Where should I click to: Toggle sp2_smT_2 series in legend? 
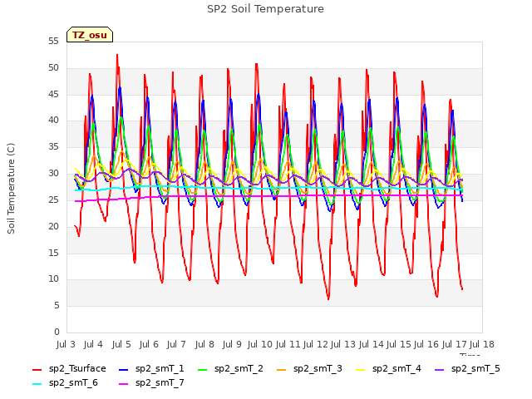pyautogui.click(x=231, y=369)
